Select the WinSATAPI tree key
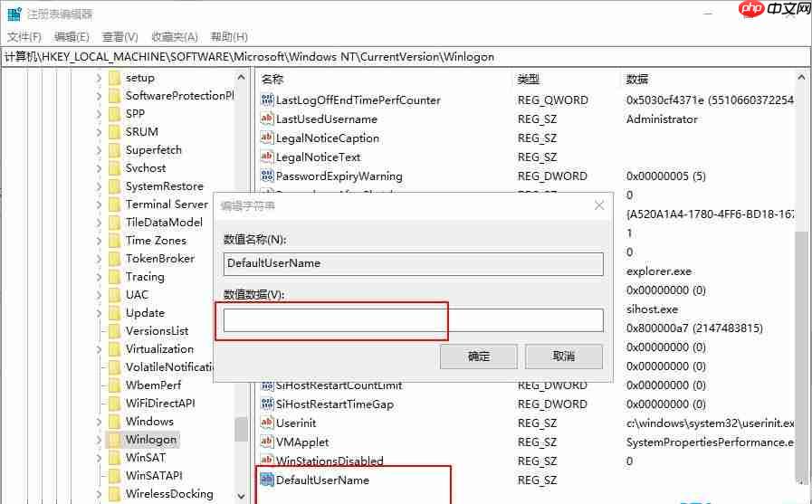The image size is (812, 504). pyautogui.click(x=154, y=476)
